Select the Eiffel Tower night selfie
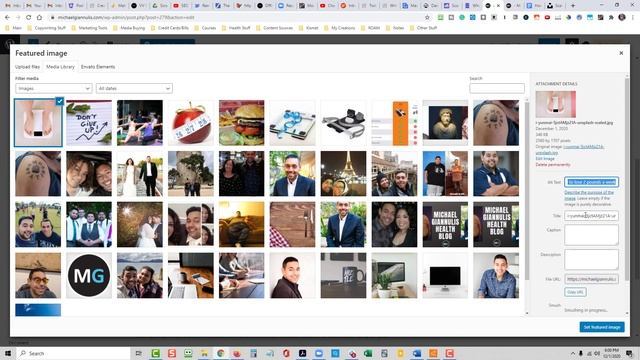This screenshot has width=640, height=360. [x=343, y=173]
